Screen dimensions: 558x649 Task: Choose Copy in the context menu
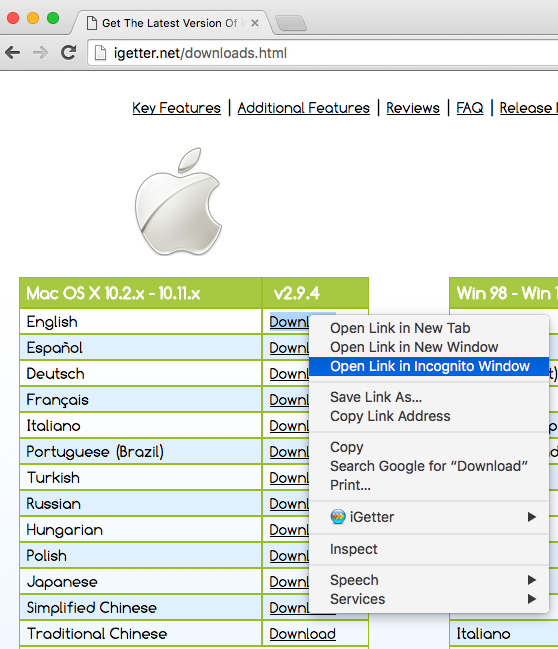click(429, 447)
